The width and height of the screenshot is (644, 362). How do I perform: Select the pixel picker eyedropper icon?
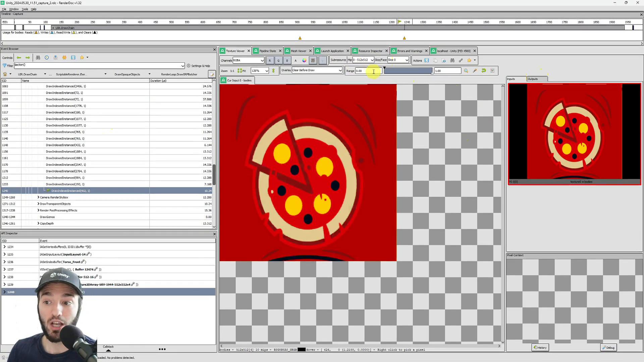475,70
